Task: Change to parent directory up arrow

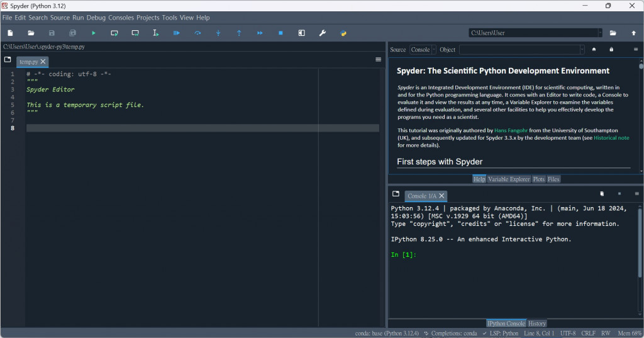Action: point(634,33)
